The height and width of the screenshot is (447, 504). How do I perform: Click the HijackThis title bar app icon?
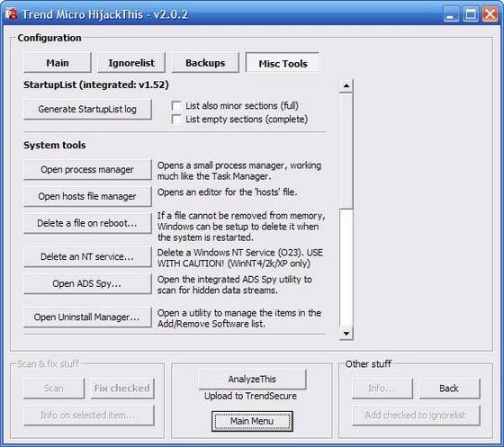12,14
